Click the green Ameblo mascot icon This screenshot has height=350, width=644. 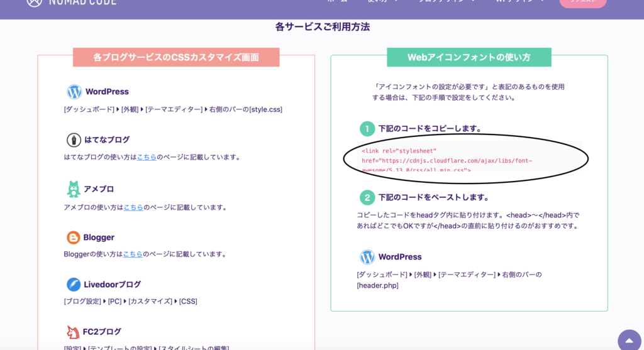click(x=74, y=189)
